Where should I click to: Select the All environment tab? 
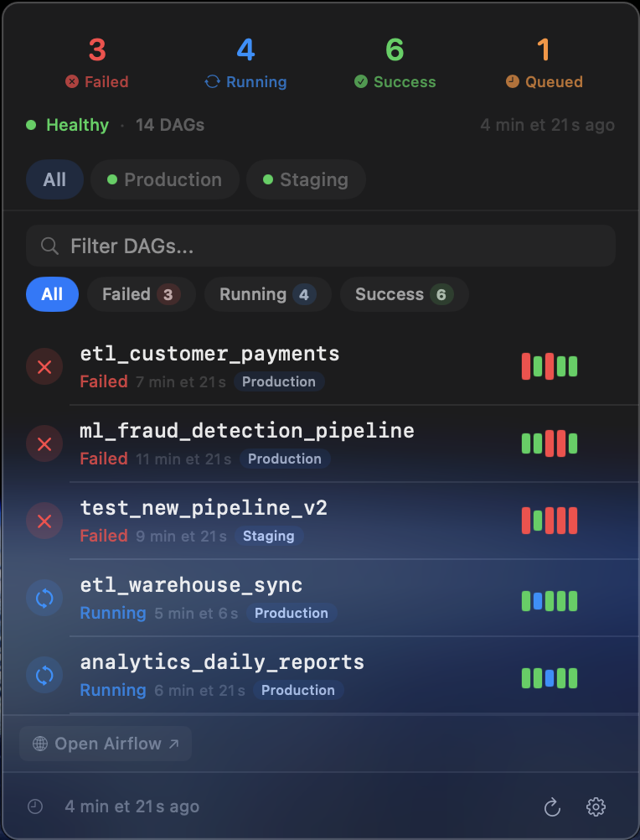point(54,179)
